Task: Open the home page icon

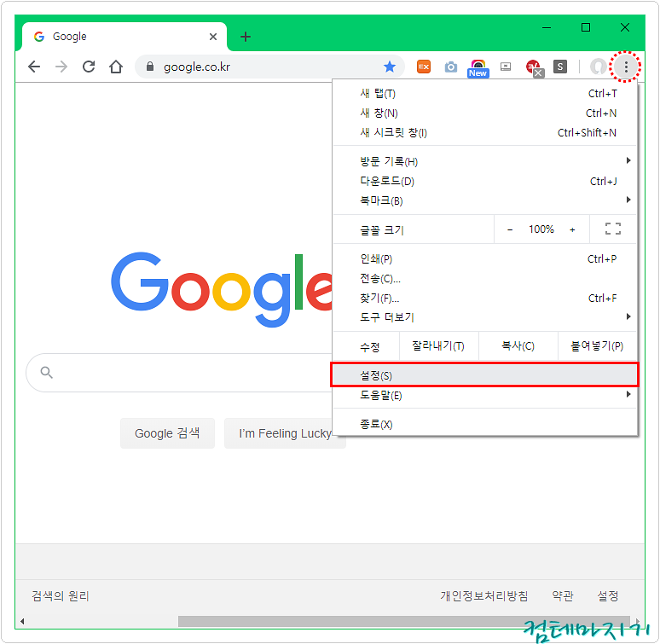Action: 116,67
